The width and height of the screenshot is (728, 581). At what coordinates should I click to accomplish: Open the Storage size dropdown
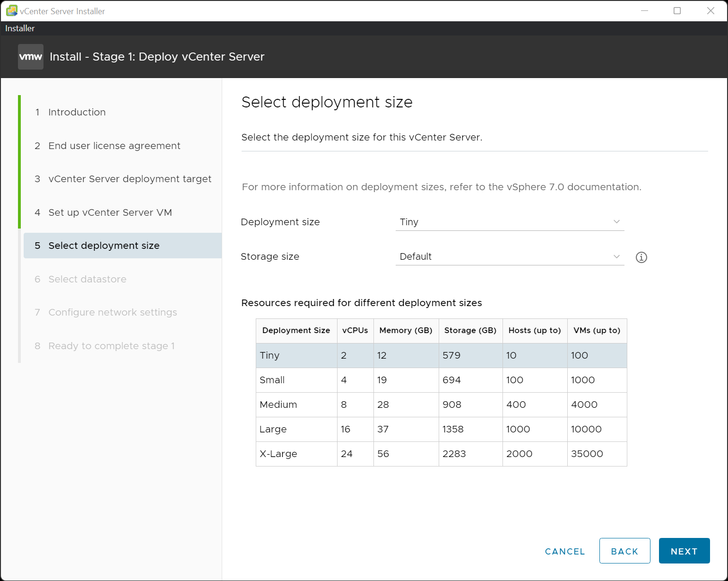[x=510, y=256]
